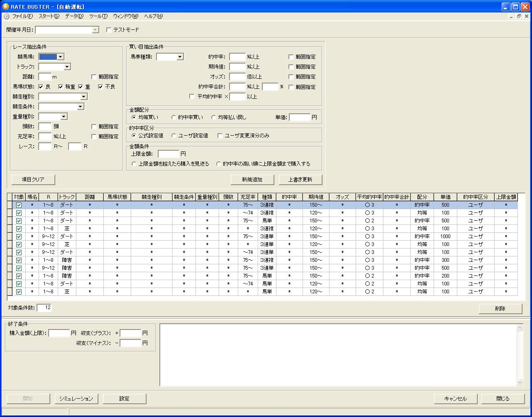This screenshot has width=532, height=417.
Task: Uncheck 対象 for the row with 単価 1000
Action: [x=19, y=237]
